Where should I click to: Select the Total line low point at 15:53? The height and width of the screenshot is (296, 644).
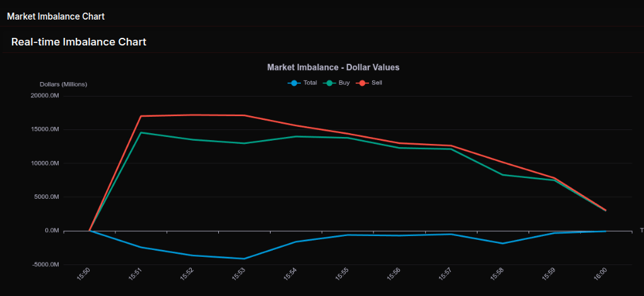244,259
